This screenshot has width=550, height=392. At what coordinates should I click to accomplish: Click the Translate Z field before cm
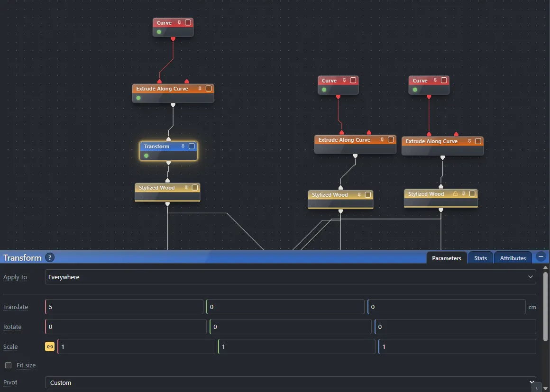pyautogui.click(x=447, y=307)
